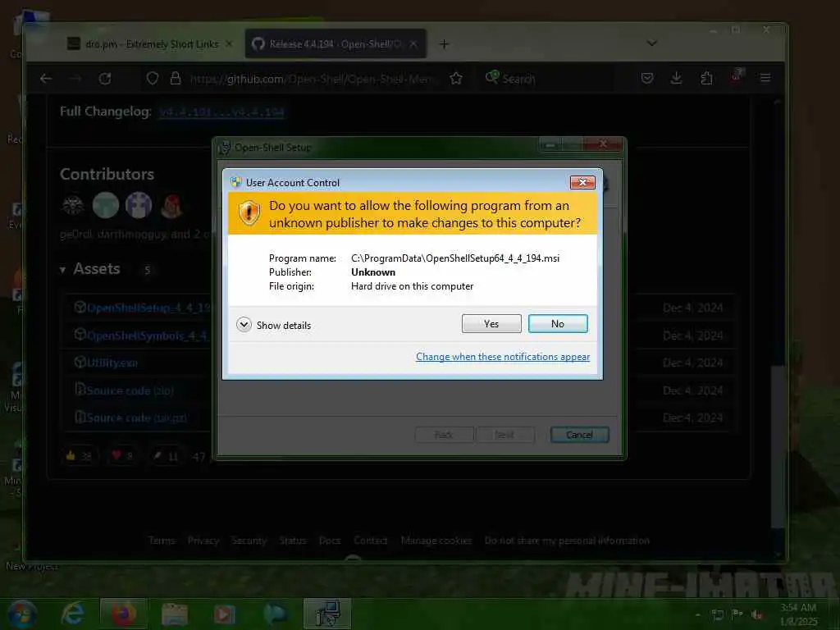Image resolution: width=840 pixels, height=630 pixels.
Task: Click first contributor avatar
Action: [73, 205]
